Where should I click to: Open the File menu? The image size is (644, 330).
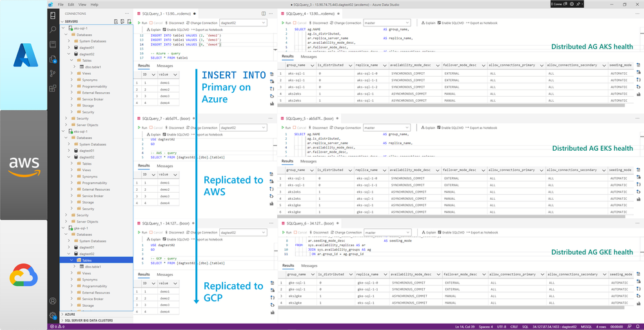tap(61, 5)
